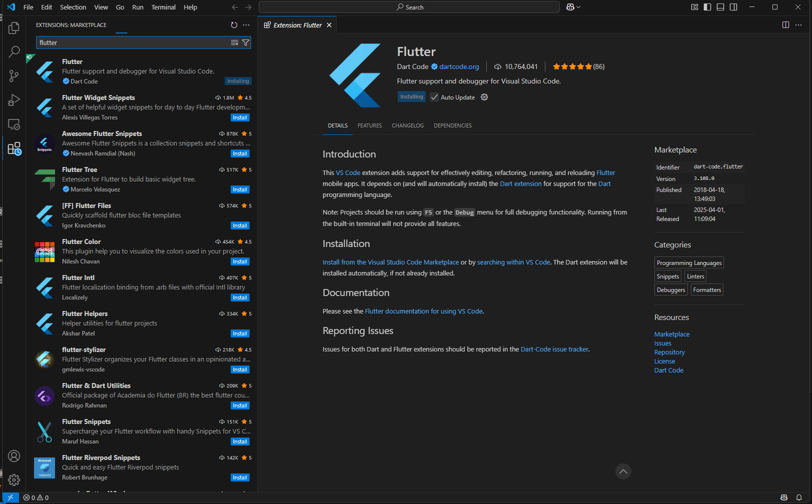Select the Extensions view icon
812x504 pixels.
pyautogui.click(x=14, y=148)
